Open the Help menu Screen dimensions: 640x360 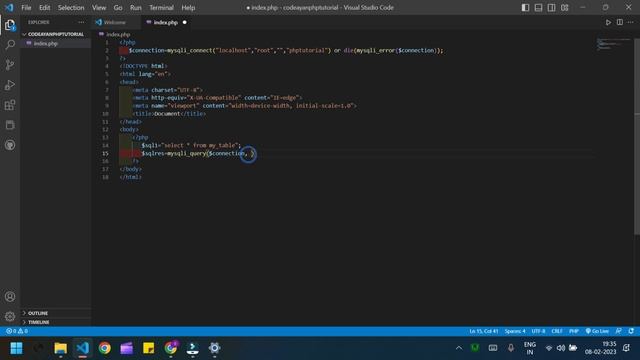coord(188,8)
